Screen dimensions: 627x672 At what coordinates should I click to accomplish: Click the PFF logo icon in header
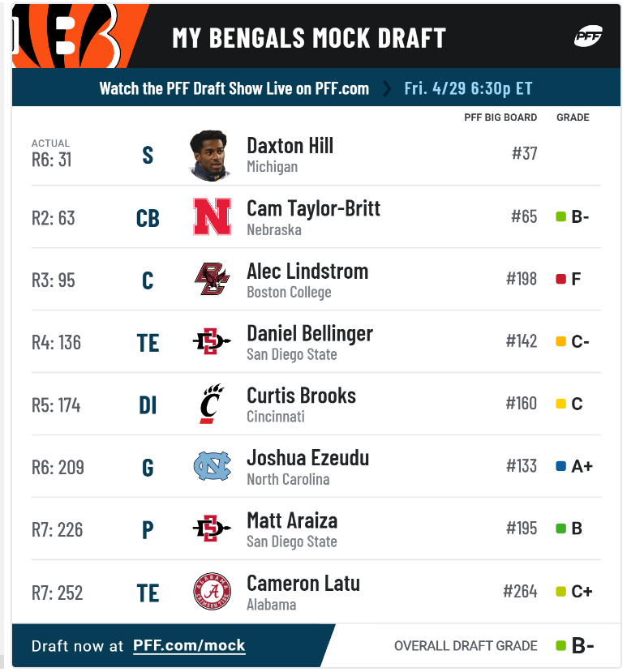[x=588, y=36]
